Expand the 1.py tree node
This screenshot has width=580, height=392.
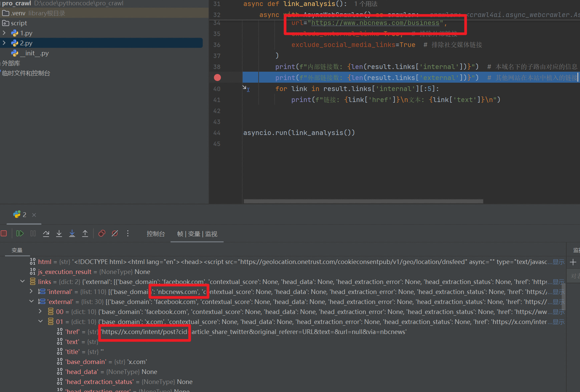pyautogui.click(x=4, y=33)
